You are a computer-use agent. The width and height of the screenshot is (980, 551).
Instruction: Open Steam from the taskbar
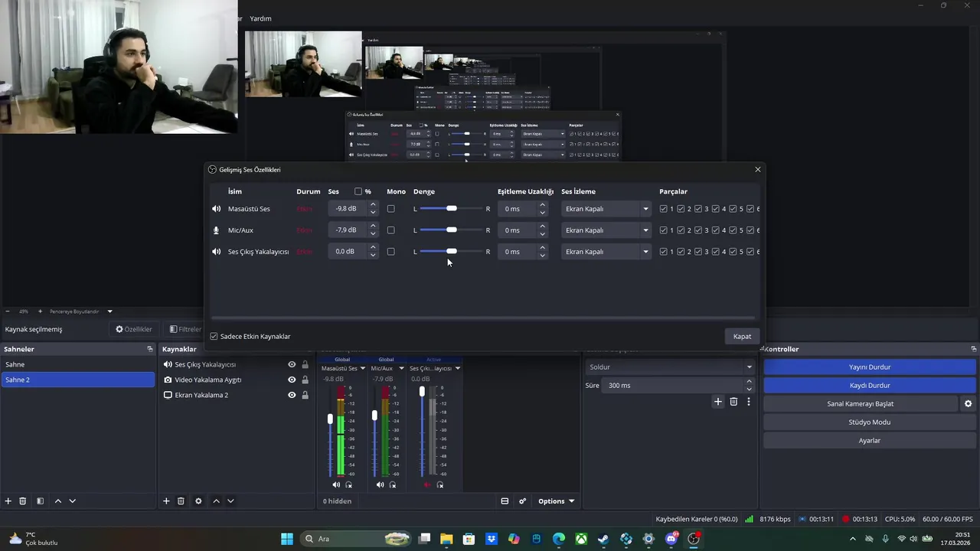(604, 539)
